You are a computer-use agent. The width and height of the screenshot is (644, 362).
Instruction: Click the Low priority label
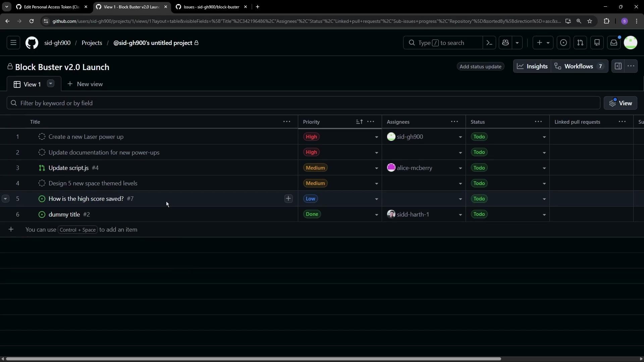point(310,199)
